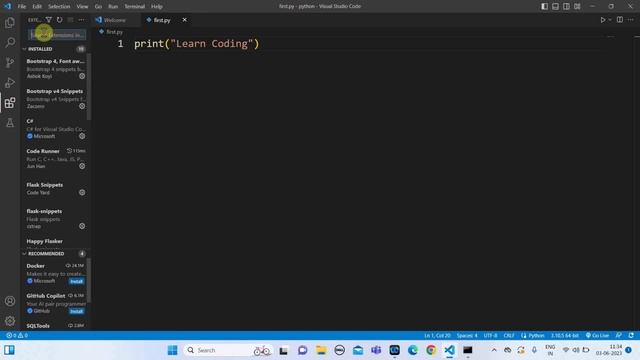
Task: Open the Search view in the activity bar
Action: (x=10, y=42)
